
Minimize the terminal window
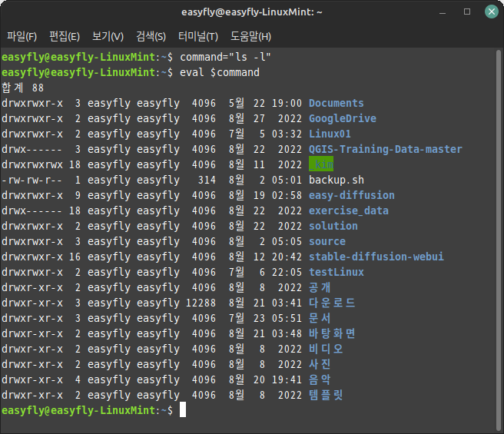coord(443,13)
